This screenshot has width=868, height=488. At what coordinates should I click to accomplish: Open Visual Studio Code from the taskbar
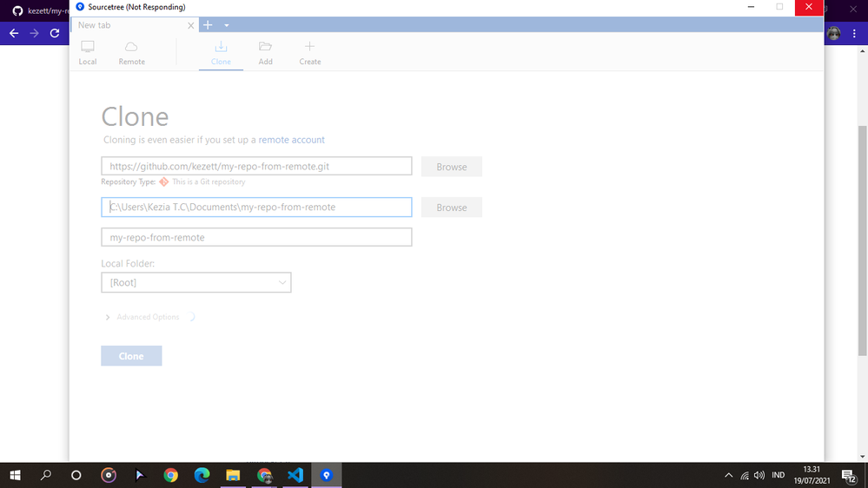[295, 475]
